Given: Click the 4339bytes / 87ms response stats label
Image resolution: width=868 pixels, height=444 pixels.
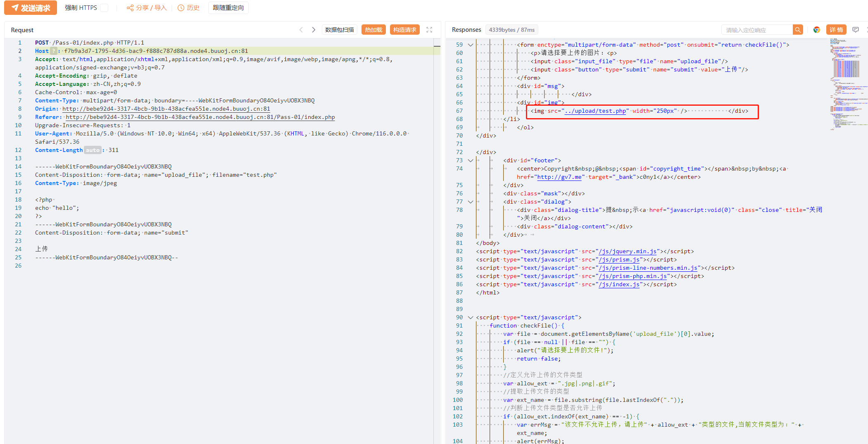Looking at the screenshot, I should (x=511, y=30).
